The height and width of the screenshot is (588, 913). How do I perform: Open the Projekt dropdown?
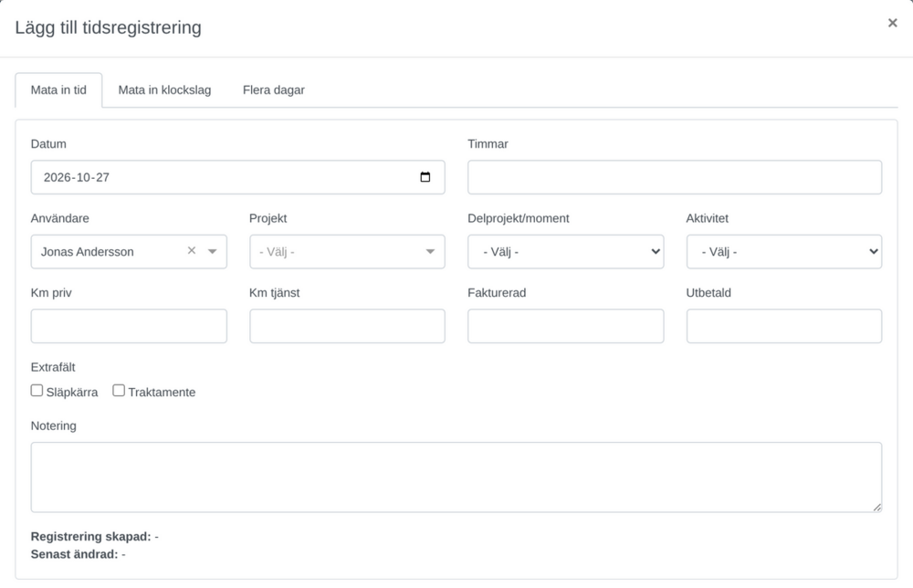347,251
